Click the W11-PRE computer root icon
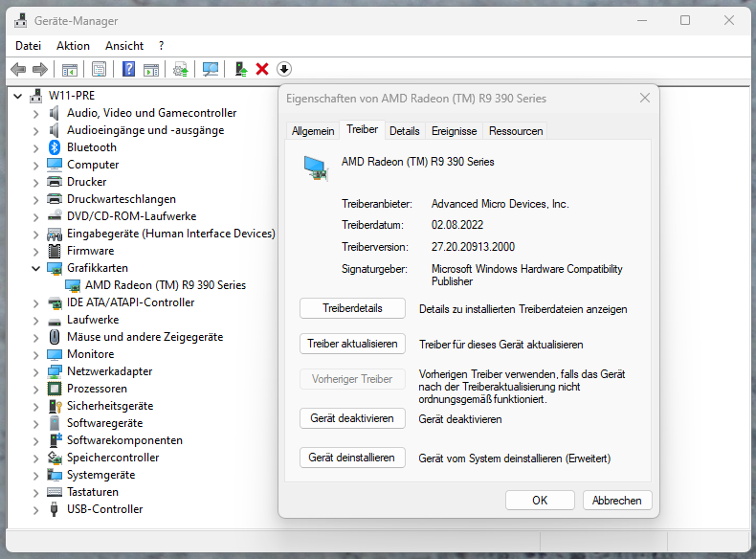 pyautogui.click(x=36, y=96)
